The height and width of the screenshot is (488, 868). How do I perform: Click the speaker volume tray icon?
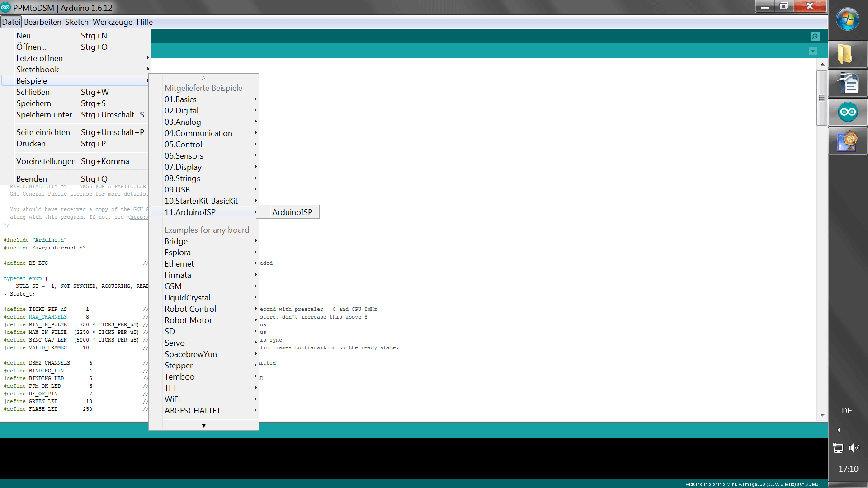coord(854,448)
